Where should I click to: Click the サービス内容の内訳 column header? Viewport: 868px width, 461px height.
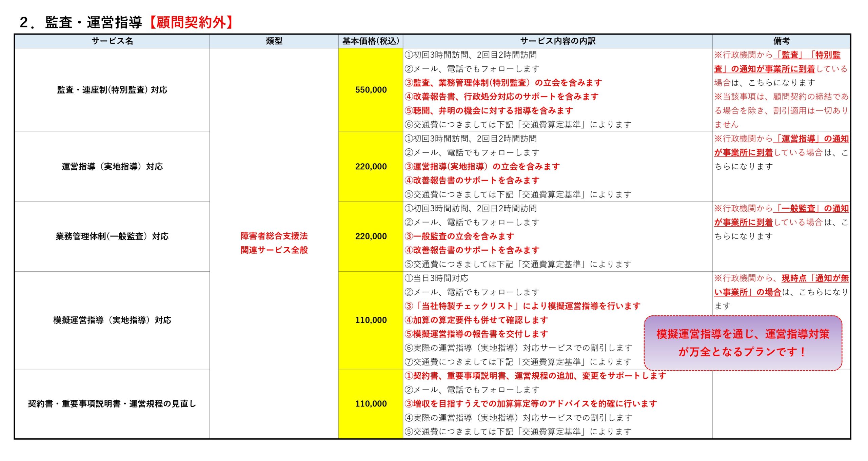click(x=558, y=41)
